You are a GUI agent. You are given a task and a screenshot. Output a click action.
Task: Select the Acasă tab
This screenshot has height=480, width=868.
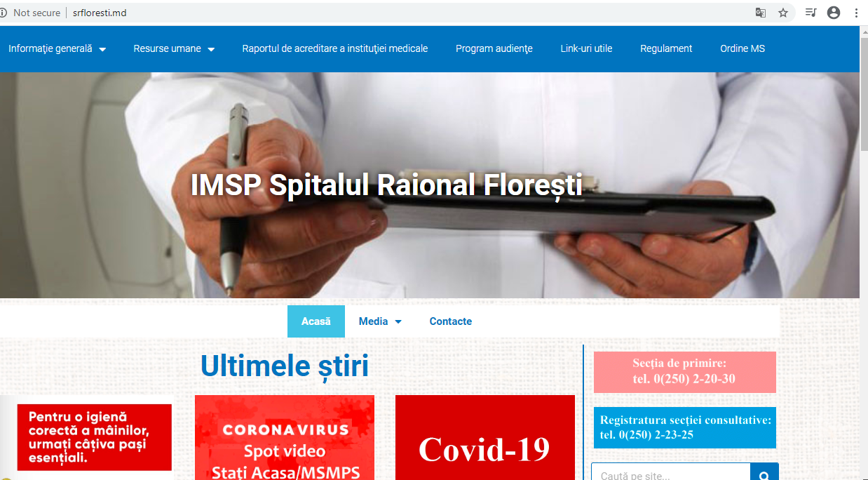coord(316,321)
